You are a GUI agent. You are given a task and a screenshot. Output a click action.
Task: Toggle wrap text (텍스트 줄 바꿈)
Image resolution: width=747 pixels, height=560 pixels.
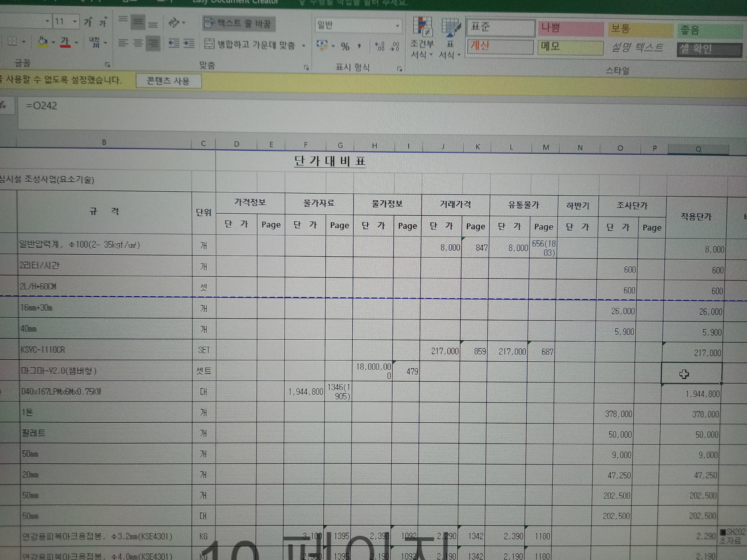point(239,23)
